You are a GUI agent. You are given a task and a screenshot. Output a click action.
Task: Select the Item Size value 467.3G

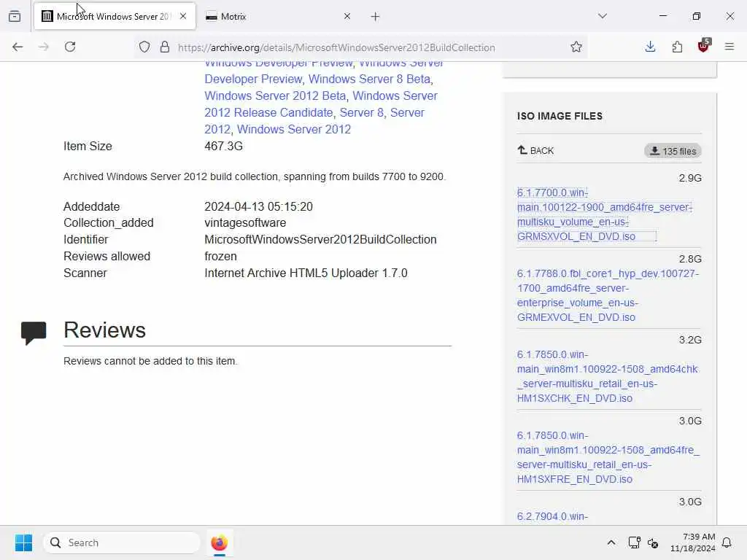point(223,146)
